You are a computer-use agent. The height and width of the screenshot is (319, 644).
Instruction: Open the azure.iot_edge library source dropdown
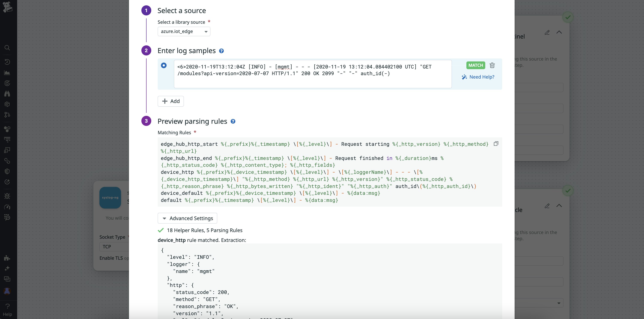[x=184, y=31]
